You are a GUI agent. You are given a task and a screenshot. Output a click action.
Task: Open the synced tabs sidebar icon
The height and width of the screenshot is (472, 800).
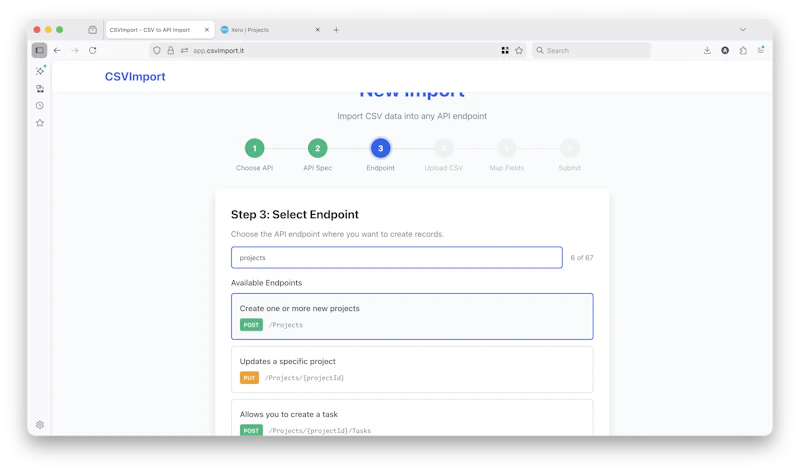pyautogui.click(x=40, y=88)
